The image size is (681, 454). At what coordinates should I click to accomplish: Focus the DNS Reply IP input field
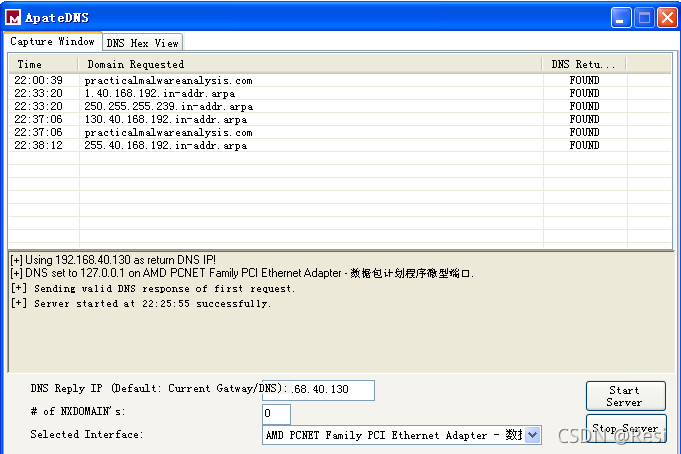[318, 390]
